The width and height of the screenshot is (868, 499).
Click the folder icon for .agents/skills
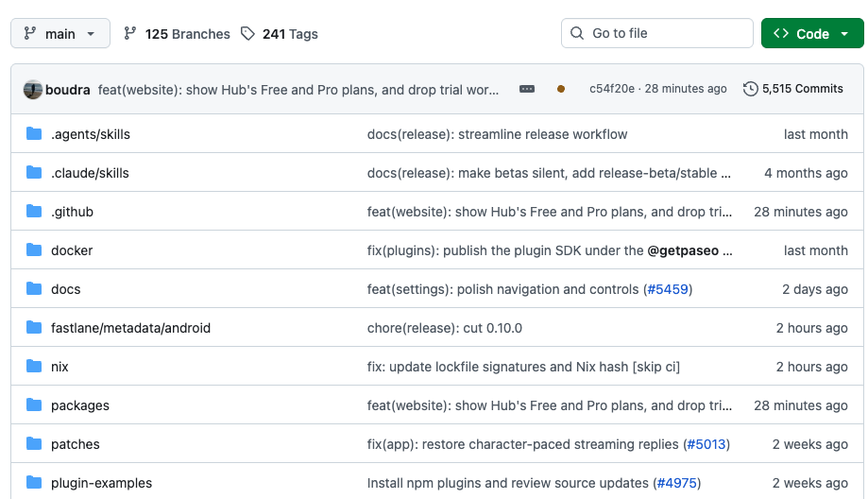pyautogui.click(x=34, y=133)
